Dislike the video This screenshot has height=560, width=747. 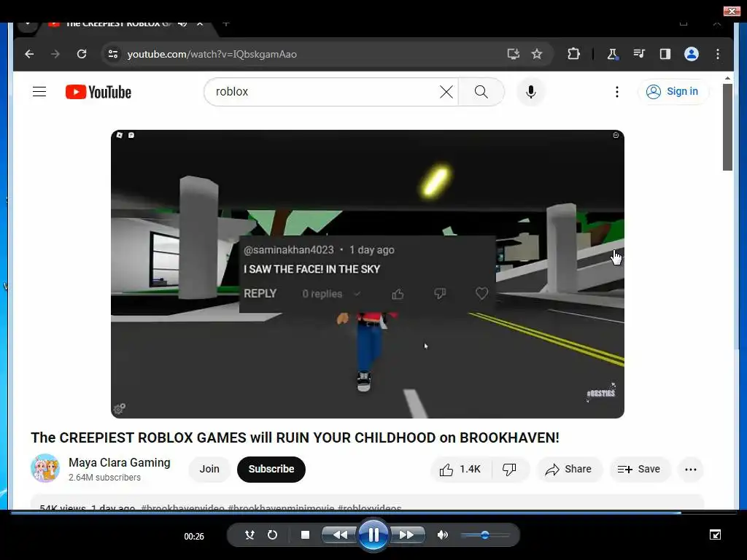coord(509,470)
